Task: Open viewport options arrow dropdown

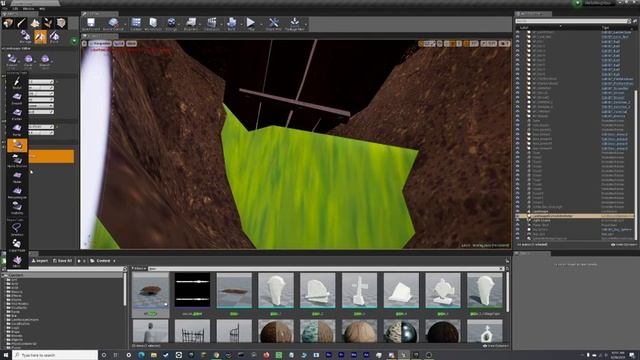Action: [84, 43]
